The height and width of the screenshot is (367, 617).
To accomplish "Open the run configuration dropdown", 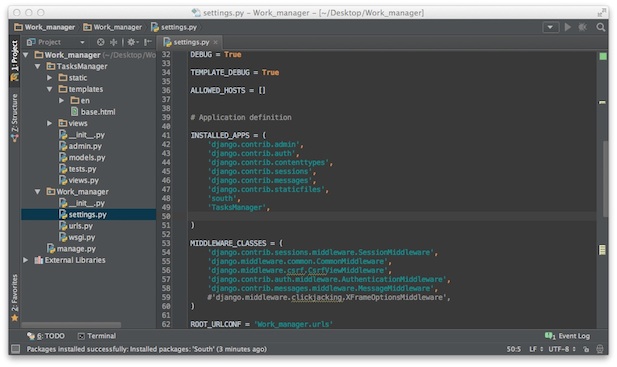I will [550, 27].
